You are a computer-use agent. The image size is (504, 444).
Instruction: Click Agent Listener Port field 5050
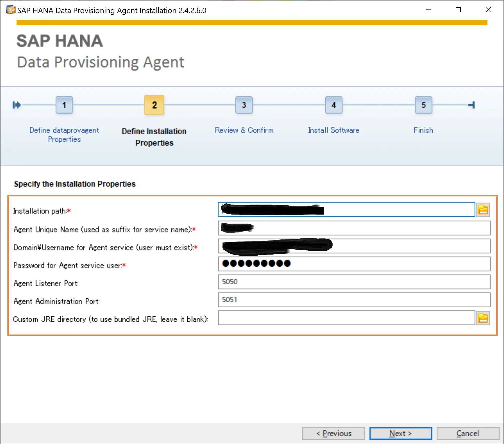tap(354, 282)
